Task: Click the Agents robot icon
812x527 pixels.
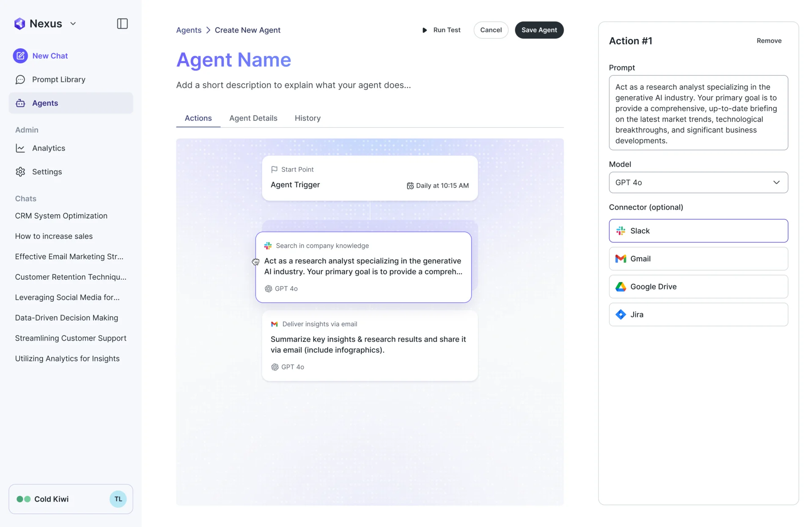Action: (x=20, y=103)
